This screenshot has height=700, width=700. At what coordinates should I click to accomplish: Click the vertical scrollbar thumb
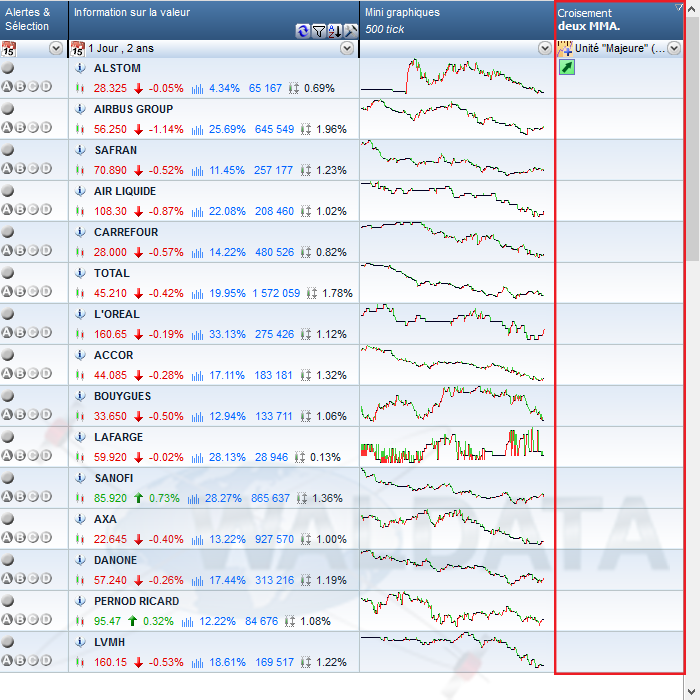(693, 139)
